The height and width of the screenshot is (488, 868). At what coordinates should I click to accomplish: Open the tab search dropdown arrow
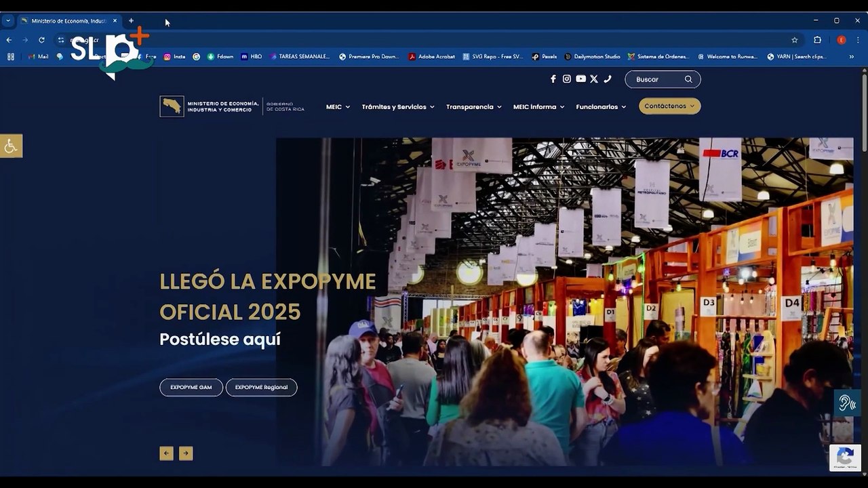point(8,21)
